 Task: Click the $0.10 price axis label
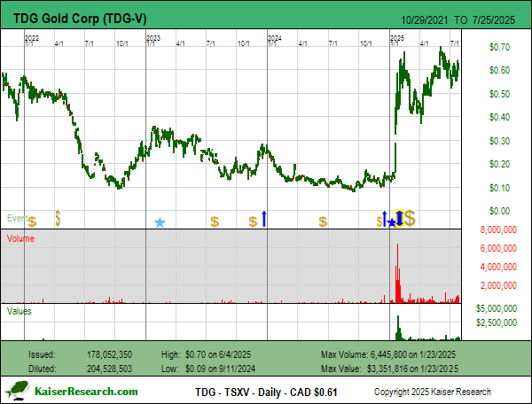(499, 188)
